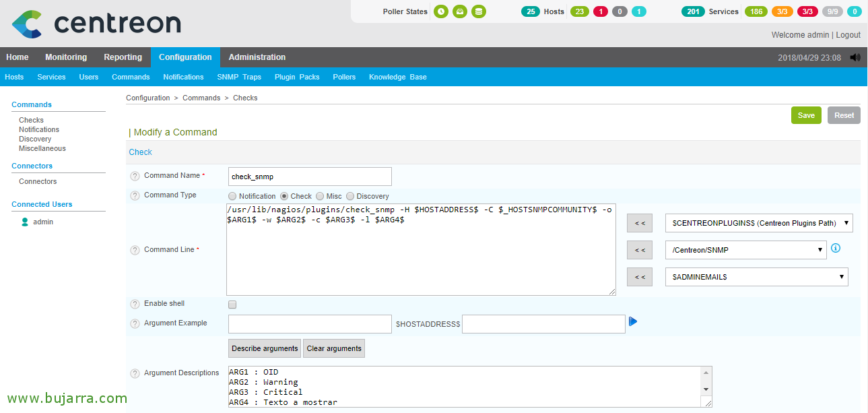The height and width of the screenshot is (413, 868).
Task: Click the Centreon logo
Action: (x=96, y=24)
